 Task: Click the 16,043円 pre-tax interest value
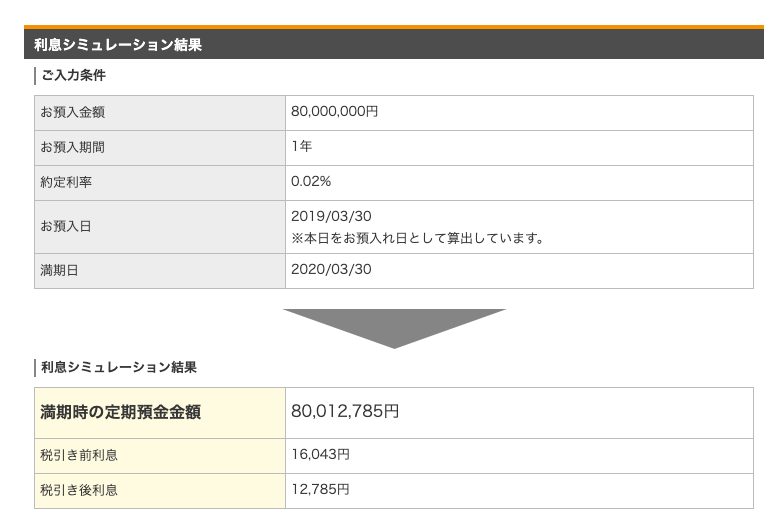pyautogui.click(x=320, y=455)
